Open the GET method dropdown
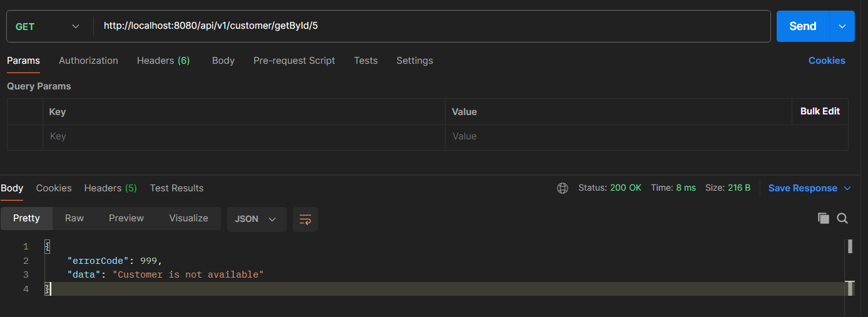The width and height of the screenshot is (868, 317). [48, 26]
